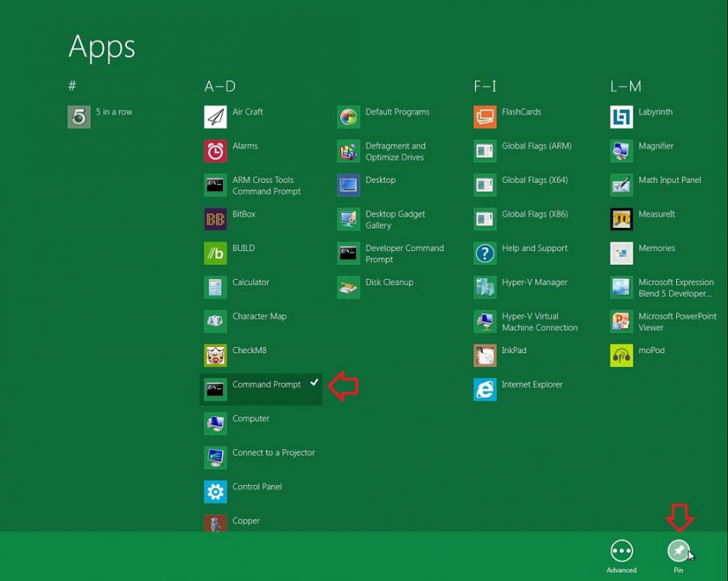Open the Control Panel gear icon

pos(216,491)
